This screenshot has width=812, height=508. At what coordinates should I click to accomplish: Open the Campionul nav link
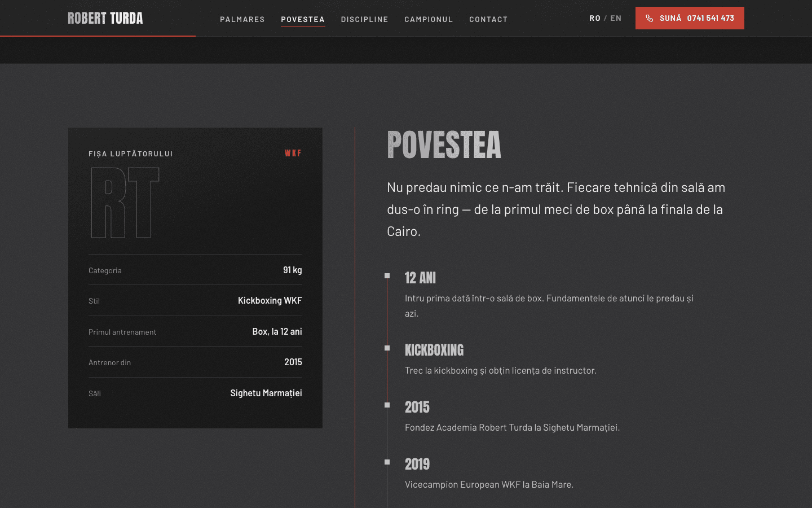[x=429, y=19]
